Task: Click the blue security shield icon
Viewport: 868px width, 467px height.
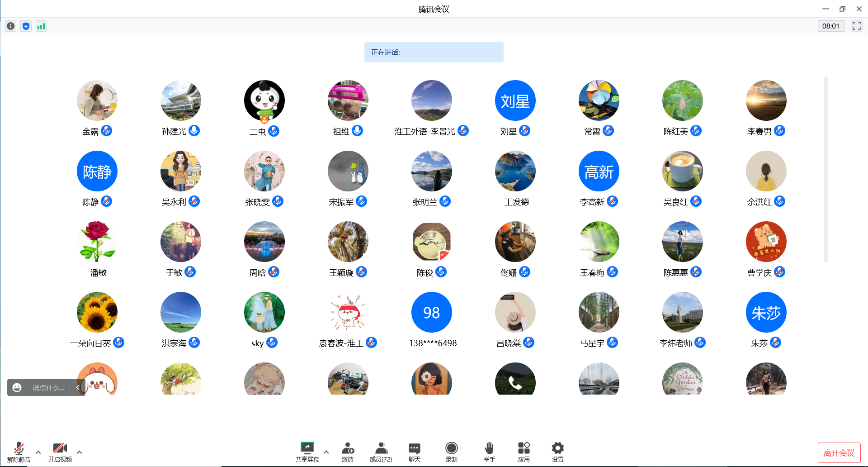Action: tap(26, 26)
